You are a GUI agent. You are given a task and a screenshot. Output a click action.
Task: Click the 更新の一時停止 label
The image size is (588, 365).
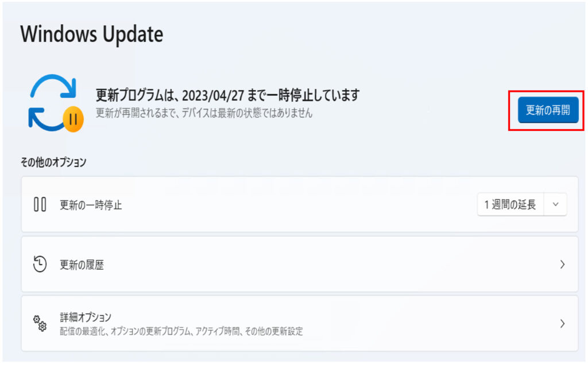coord(91,205)
